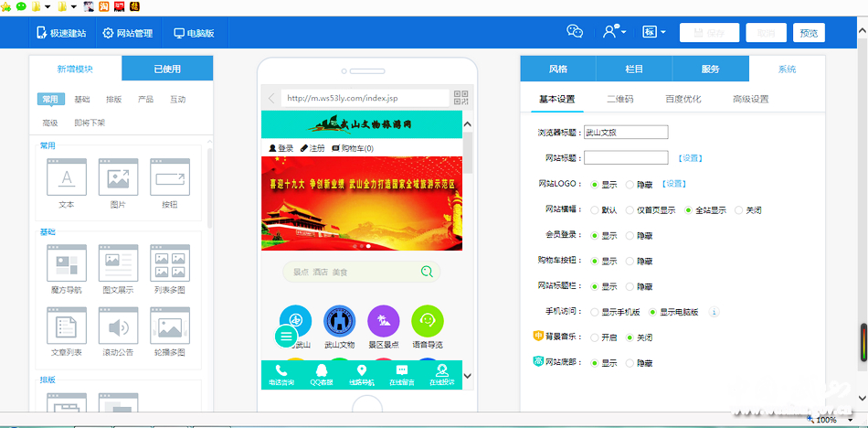868x428 pixels.
Task: Select 仅首页显示 for 网站横幅
Action: tap(630, 209)
